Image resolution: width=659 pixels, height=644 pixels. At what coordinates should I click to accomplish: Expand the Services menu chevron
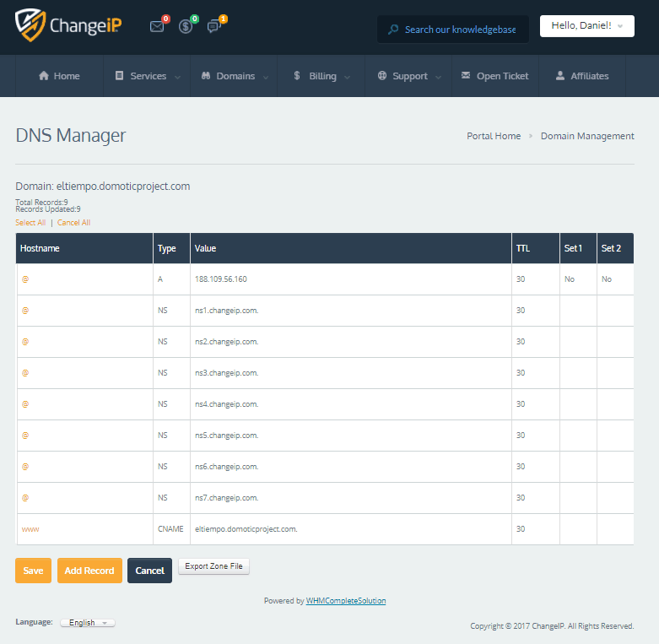pos(177,77)
